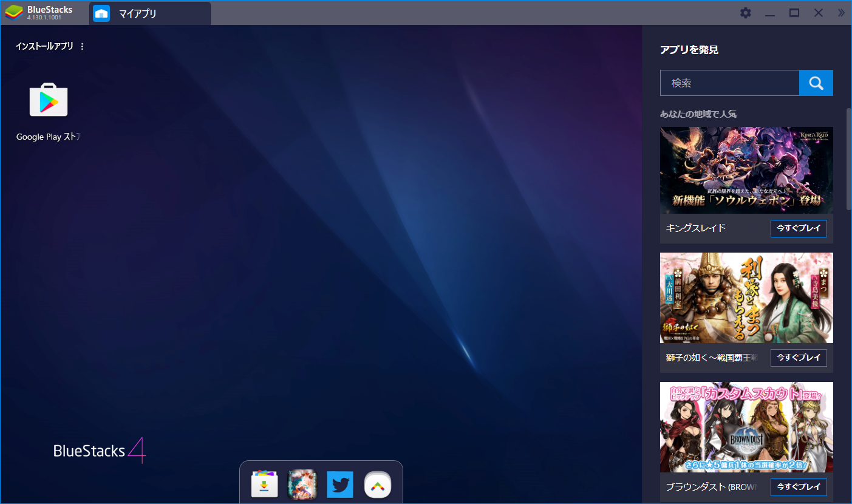This screenshot has height=504, width=852.
Task: Click the home icon on マイアプリ tab
Action: coord(101,13)
